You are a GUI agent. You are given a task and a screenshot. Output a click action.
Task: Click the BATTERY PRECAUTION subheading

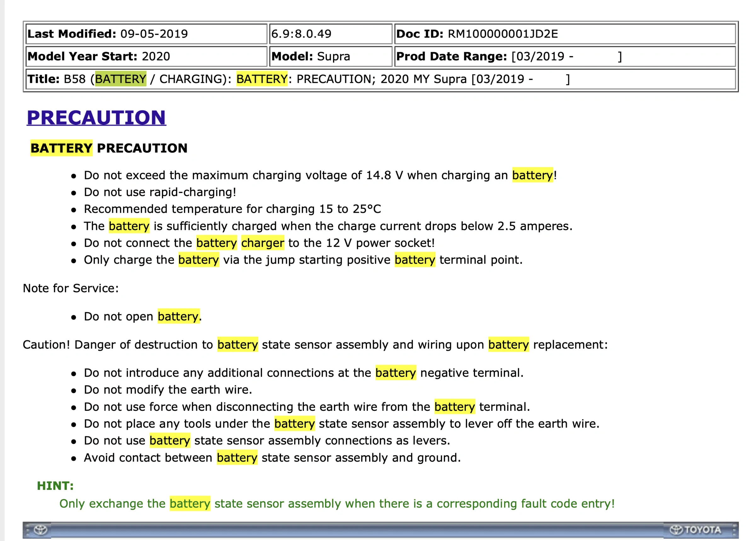pyautogui.click(x=109, y=148)
